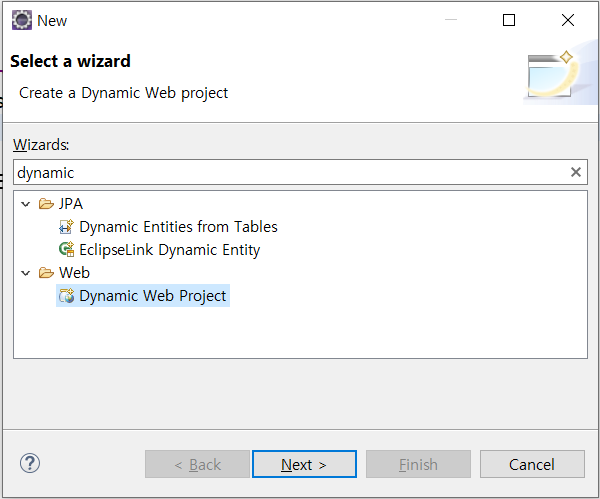The width and height of the screenshot is (600, 499).
Task: Clear the wizard filter with the X icon
Action: coord(576,172)
